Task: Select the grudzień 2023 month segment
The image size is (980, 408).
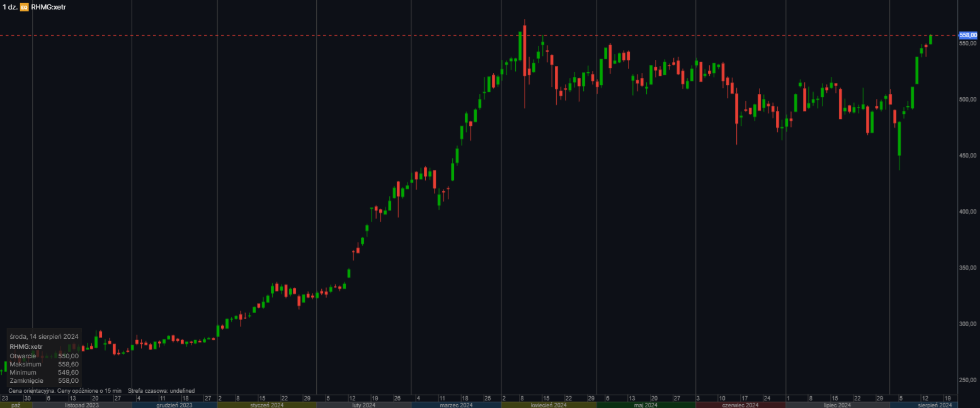Action: click(x=174, y=405)
